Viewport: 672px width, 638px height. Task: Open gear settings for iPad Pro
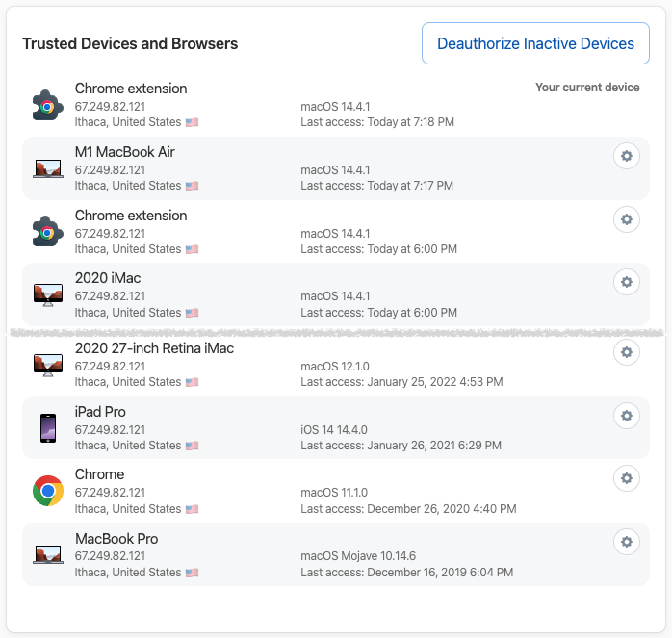(x=626, y=416)
